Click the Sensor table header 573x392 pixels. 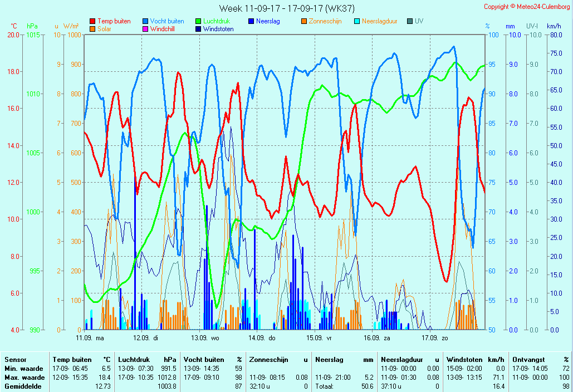click(15, 360)
